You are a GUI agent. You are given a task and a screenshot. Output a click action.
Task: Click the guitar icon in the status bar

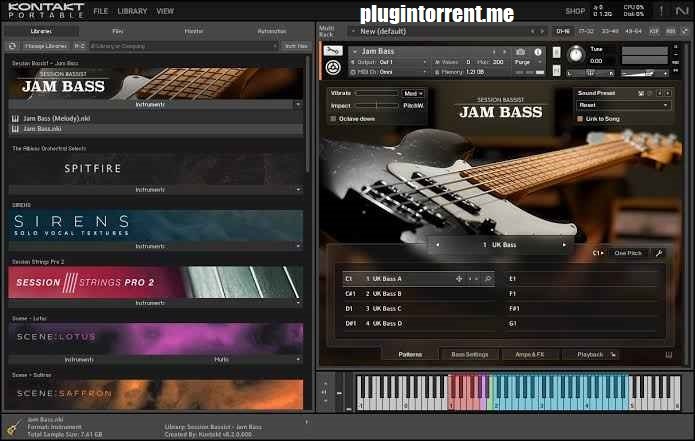[13, 427]
